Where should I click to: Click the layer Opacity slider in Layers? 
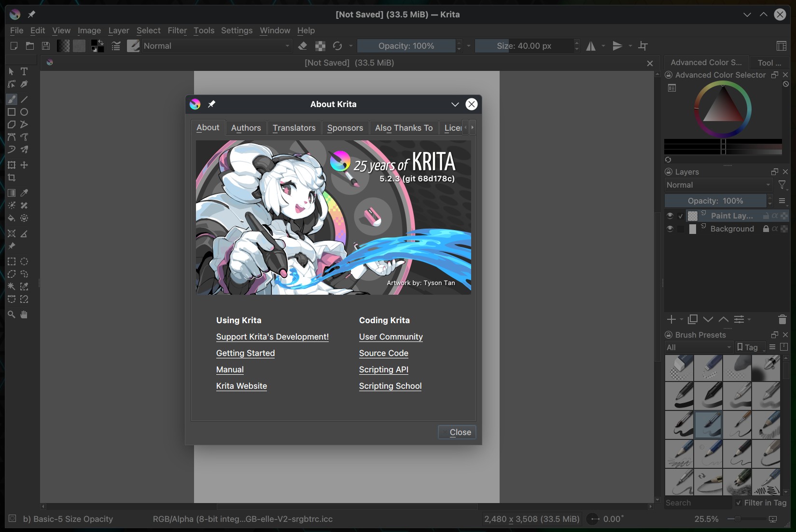pos(715,201)
